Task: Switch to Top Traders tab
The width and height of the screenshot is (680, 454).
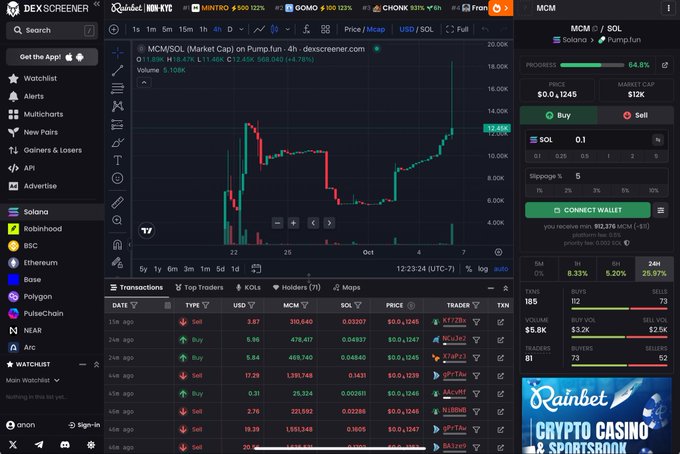Action: click(199, 287)
